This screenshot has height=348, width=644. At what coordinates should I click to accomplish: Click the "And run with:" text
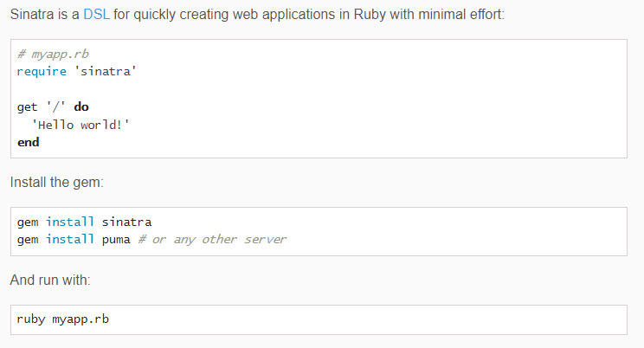click(50, 280)
